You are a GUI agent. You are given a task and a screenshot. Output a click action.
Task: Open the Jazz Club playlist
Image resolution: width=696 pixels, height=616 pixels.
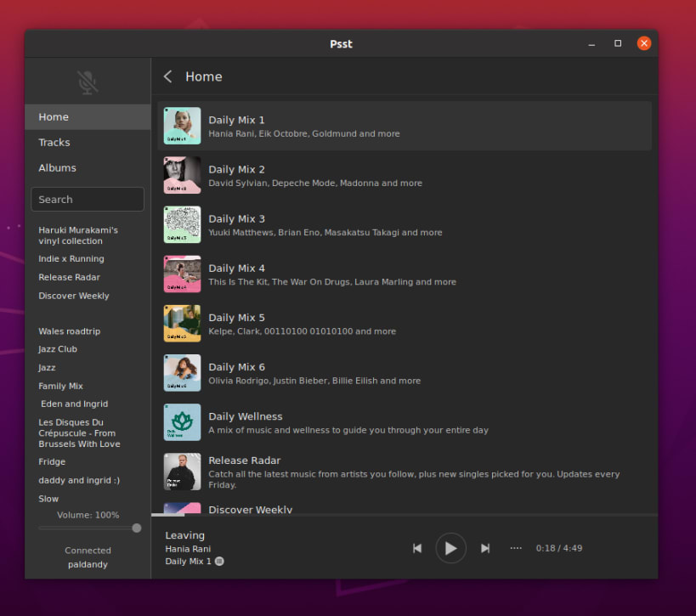[58, 349]
